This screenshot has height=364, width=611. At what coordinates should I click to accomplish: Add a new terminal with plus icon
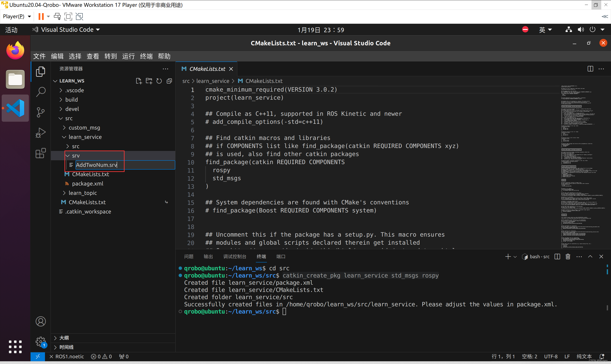[508, 257]
